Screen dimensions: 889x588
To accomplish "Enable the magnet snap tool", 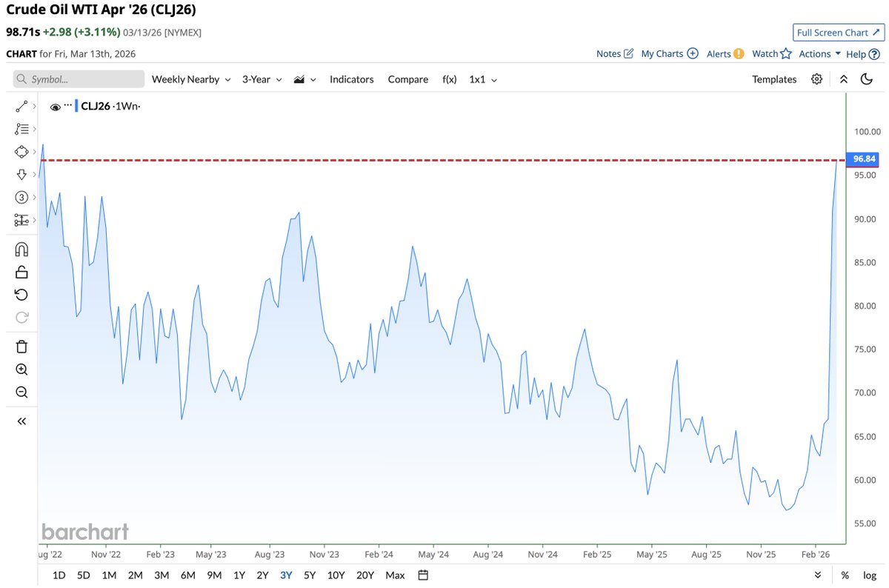I will coord(21,249).
